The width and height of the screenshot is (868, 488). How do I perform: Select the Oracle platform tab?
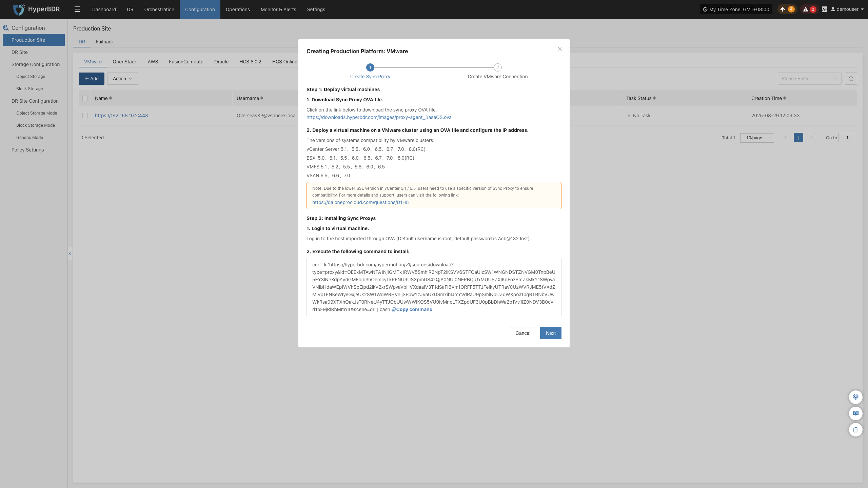tap(221, 62)
